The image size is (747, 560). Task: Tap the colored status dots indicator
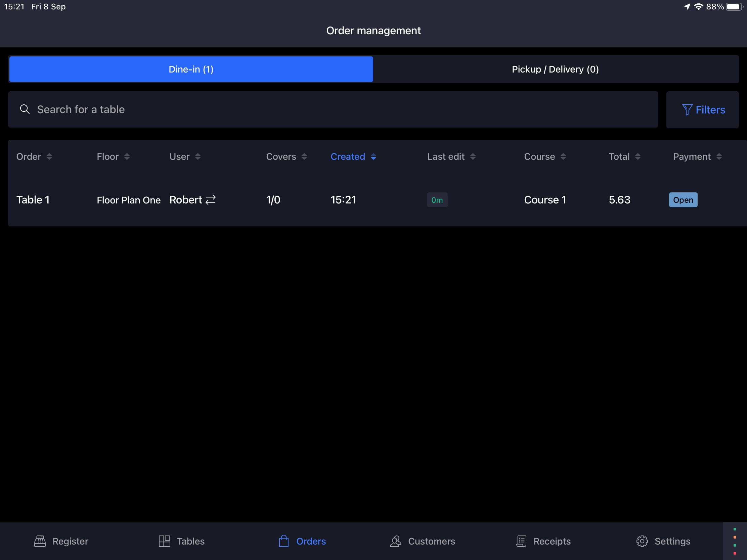[735, 541]
